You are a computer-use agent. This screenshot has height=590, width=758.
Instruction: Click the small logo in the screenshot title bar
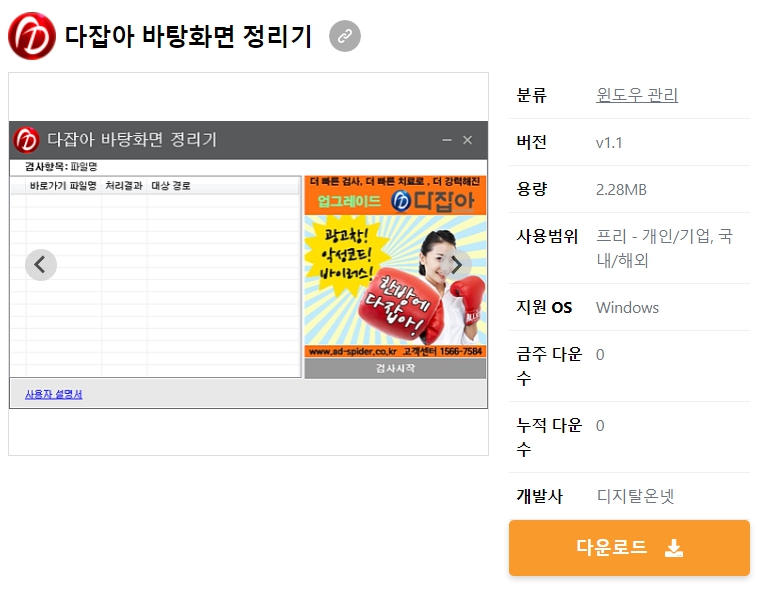point(26,140)
